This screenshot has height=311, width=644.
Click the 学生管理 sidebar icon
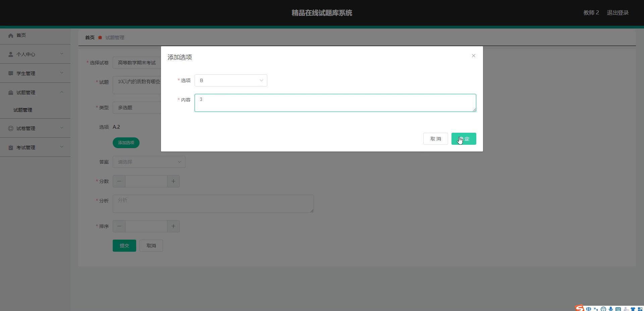pos(11,73)
